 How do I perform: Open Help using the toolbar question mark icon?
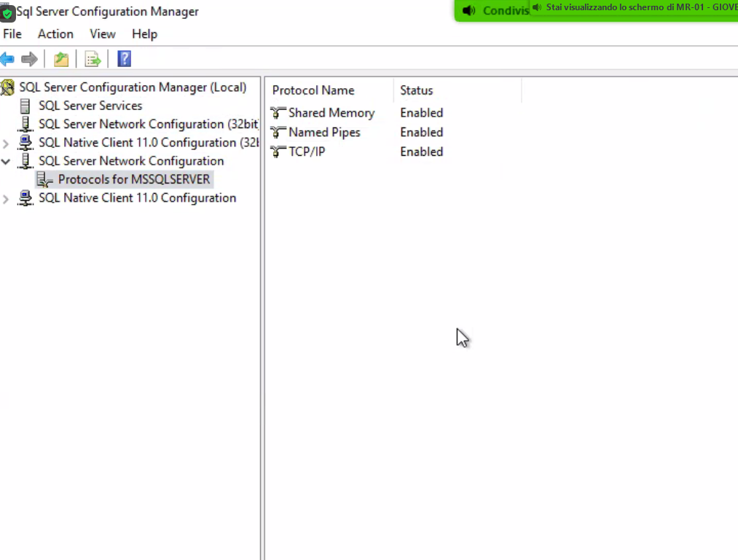[x=124, y=58]
